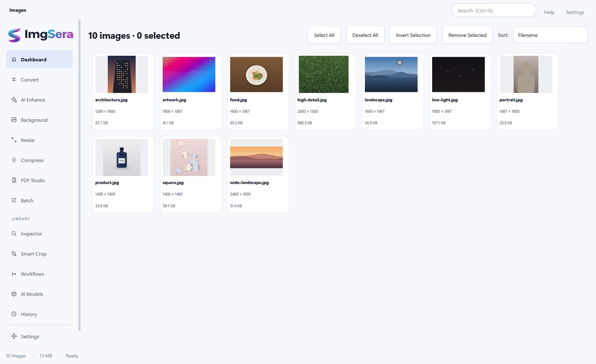Click the AI Enhance sparkle icon
The image size is (596, 364).
point(14,100)
